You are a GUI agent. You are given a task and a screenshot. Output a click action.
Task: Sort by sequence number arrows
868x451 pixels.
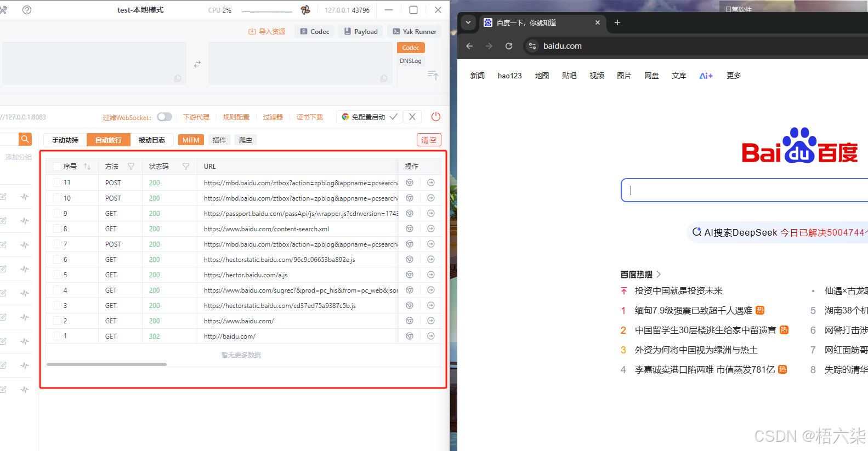87,167
